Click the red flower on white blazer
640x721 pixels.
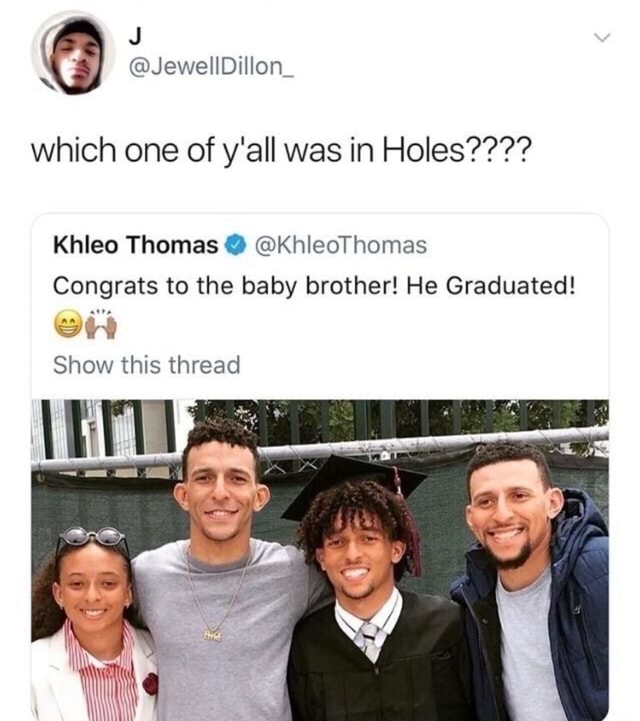click(x=150, y=684)
